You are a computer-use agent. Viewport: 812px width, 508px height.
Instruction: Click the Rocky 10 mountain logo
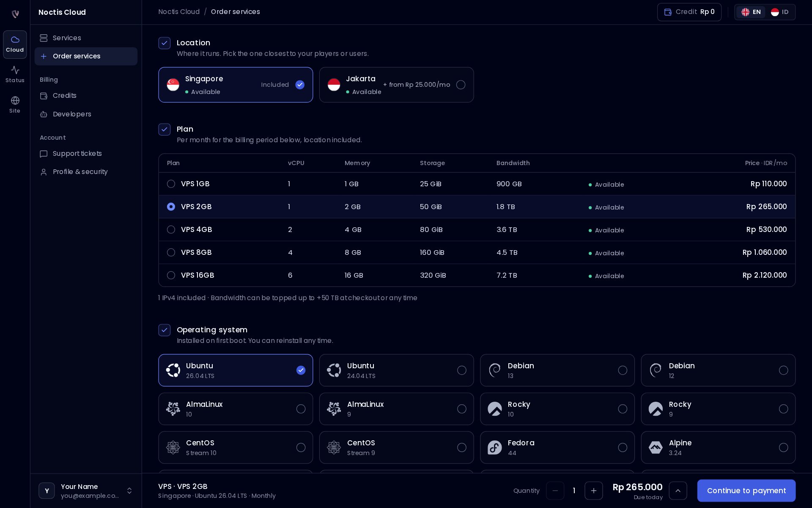coord(494,409)
